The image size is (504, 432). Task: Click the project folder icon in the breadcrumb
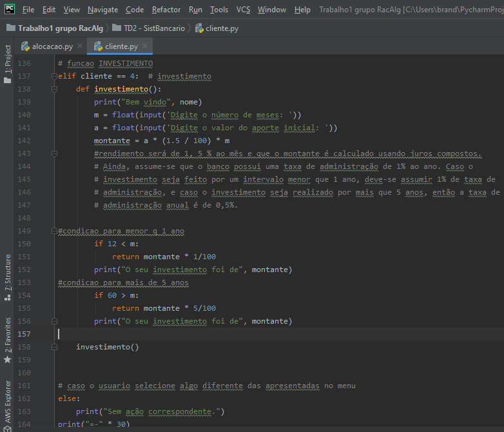point(11,28)
